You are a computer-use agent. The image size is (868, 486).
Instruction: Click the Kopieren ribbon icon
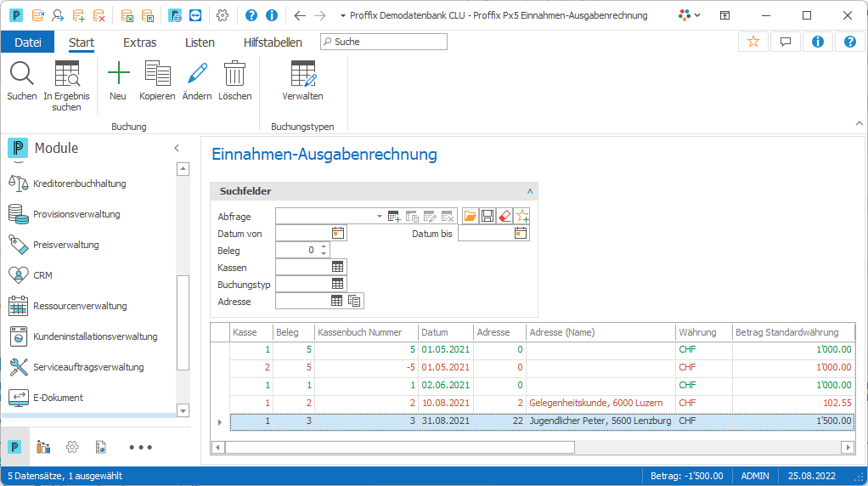click(x=157, y=74)
